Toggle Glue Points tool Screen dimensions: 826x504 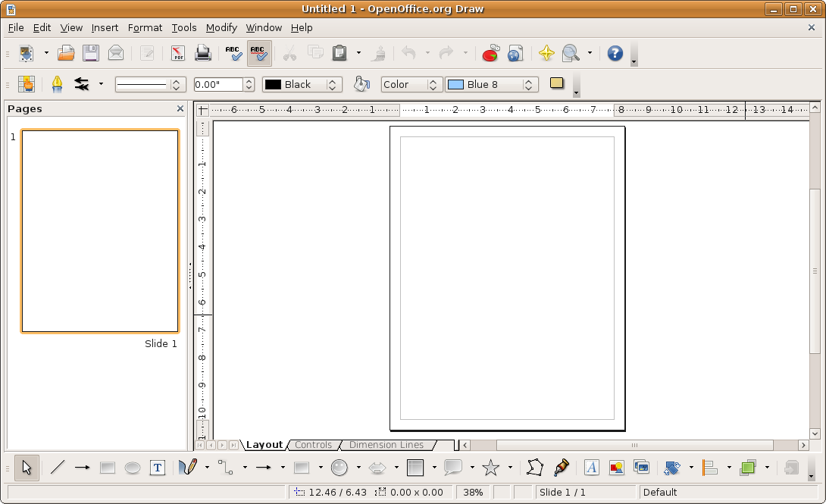[x=561, y=467]
